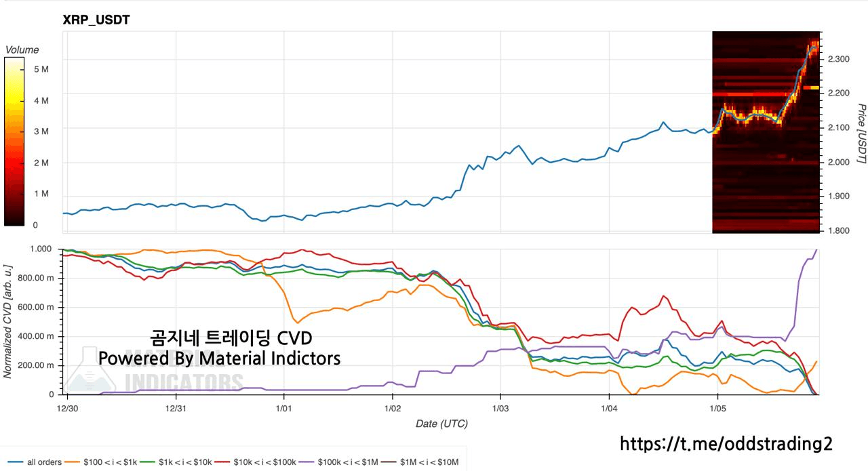
Task: Click the Volume color scale bar
Action: (x=14, y=141)
